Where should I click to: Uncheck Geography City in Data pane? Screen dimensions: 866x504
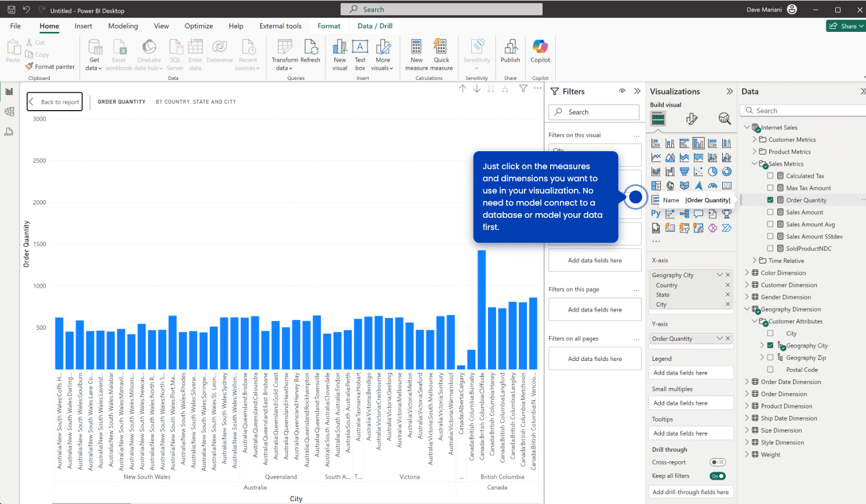[x=770, y=345]
